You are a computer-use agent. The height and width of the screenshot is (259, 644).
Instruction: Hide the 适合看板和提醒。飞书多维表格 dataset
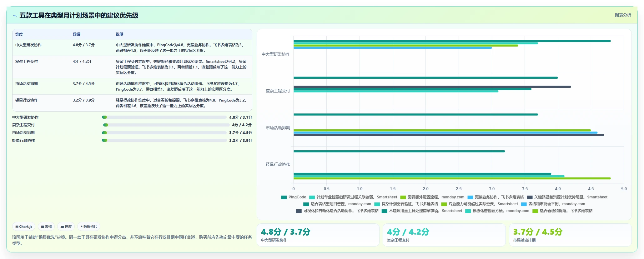coord(563,211)
